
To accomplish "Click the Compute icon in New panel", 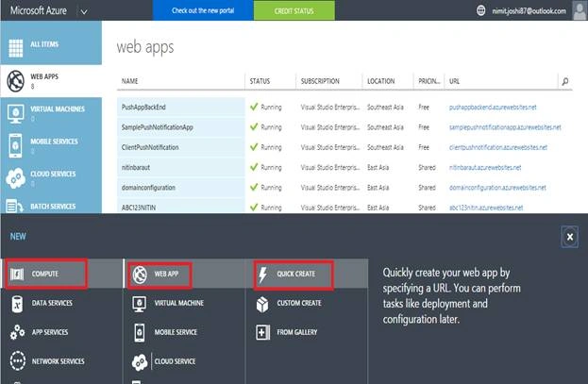I will pyautogui.click(x=17, y=275).
